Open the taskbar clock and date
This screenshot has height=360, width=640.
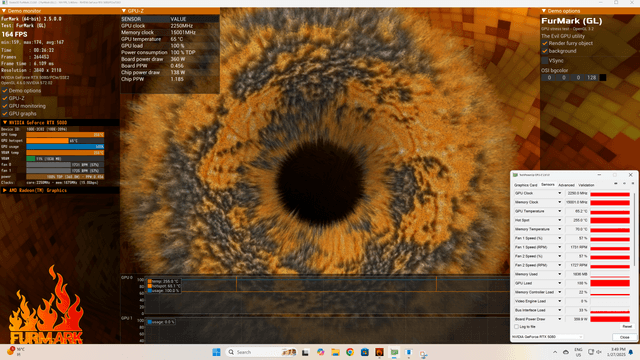click(x=616, y=352)
